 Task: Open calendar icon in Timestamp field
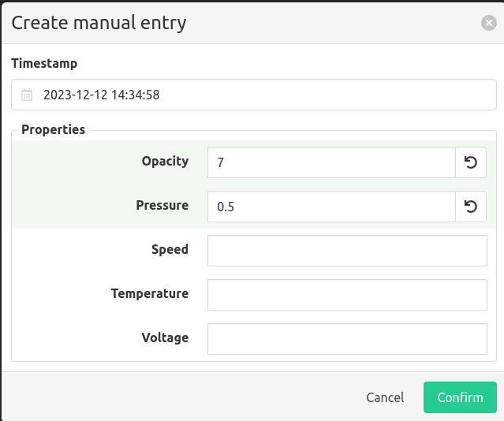(27, 95)
